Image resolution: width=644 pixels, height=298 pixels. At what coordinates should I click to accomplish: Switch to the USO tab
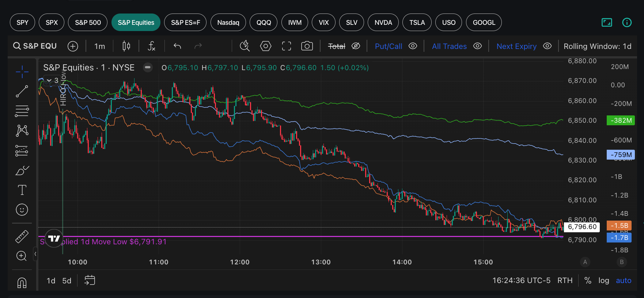tap(448, 22)
